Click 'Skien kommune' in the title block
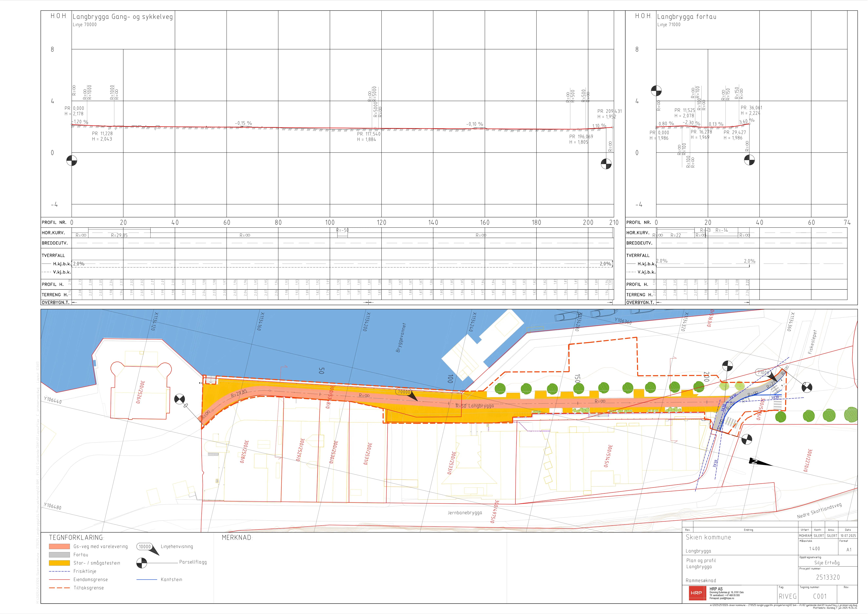The width and height of the screenshot is (868, 614). pyautogui.click(x=708, y=537)
